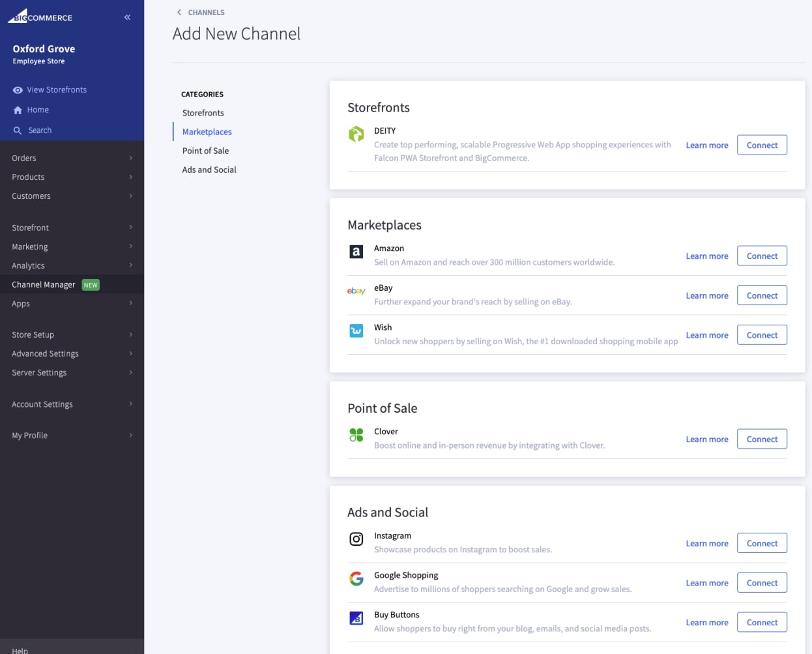Click the Wish marketplace icon
812x654 pixels.
[356, 331]
